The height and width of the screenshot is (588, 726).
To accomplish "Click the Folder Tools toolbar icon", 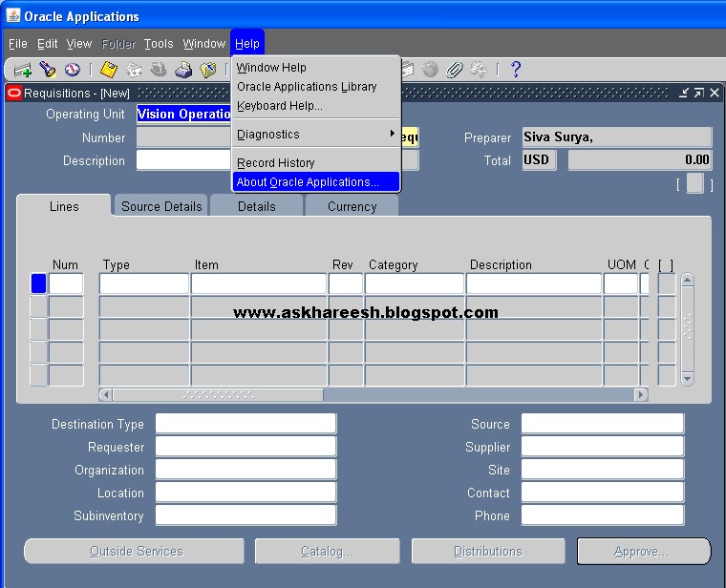I will click(479, 70).
